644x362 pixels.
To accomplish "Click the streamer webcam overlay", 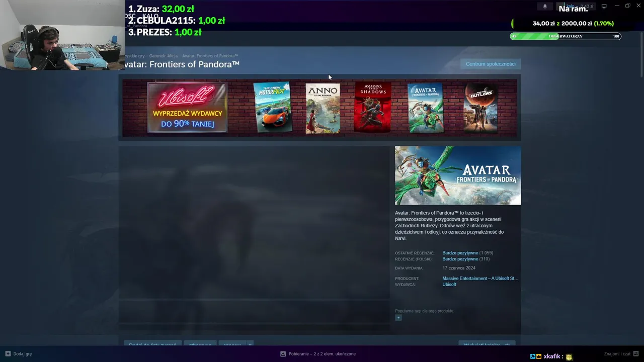I will (62, 35).
